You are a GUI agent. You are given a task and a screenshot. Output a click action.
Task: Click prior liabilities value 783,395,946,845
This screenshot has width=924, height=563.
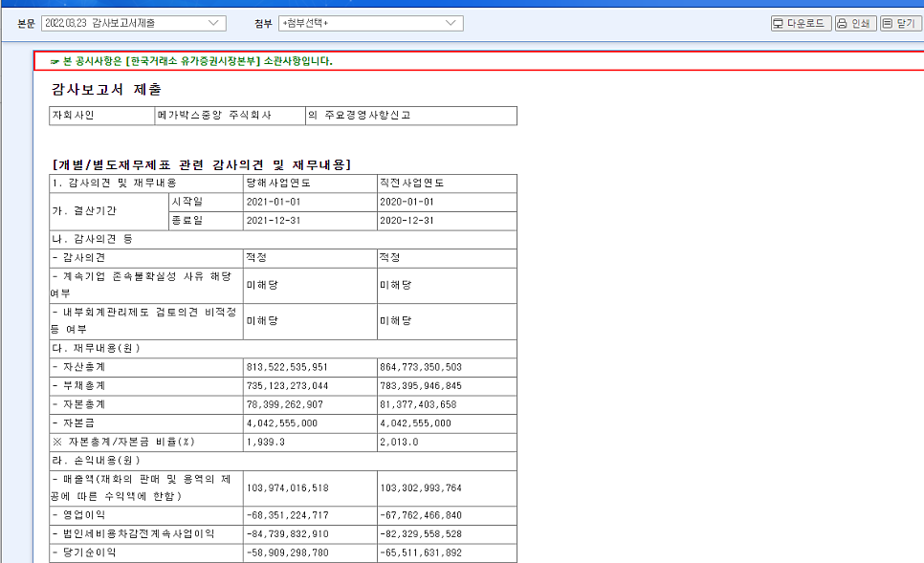421,386
